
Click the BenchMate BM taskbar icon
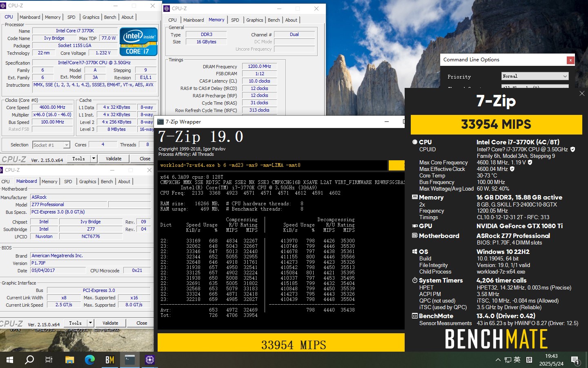pyautogui.click(x=110, y=360)
